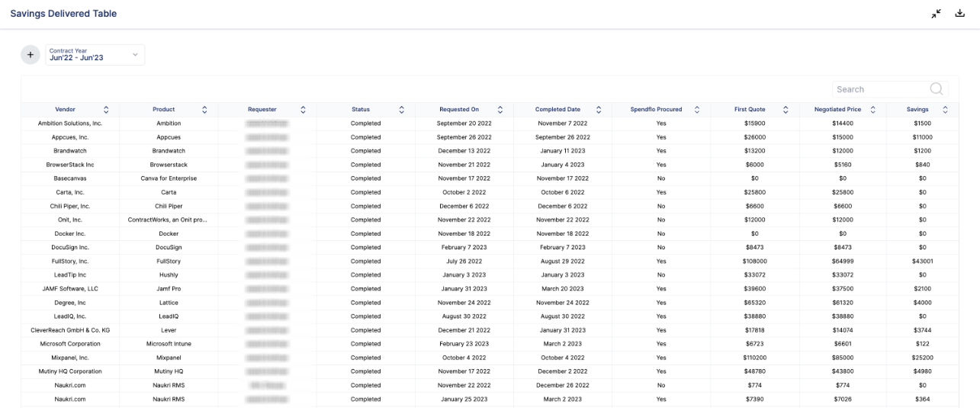Select product ContractWorks, an Onit pro...

pos(168,220)
